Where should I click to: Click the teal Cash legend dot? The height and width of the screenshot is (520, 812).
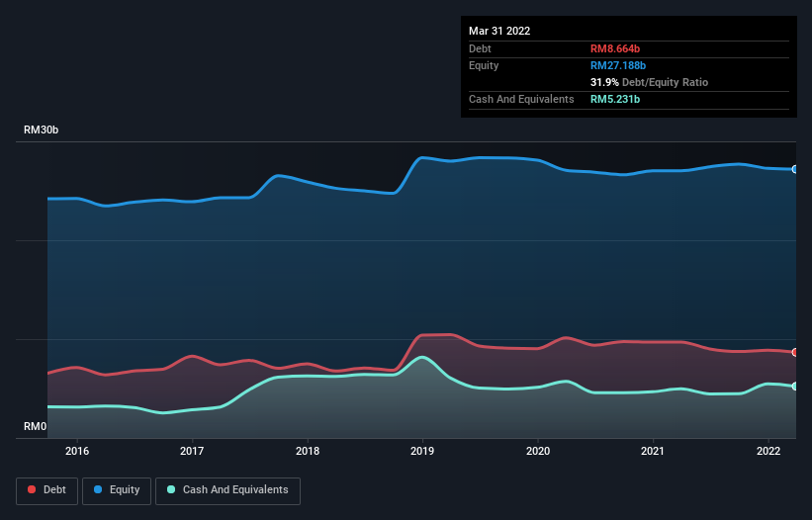pyautogui.click(x=171, y=489)
